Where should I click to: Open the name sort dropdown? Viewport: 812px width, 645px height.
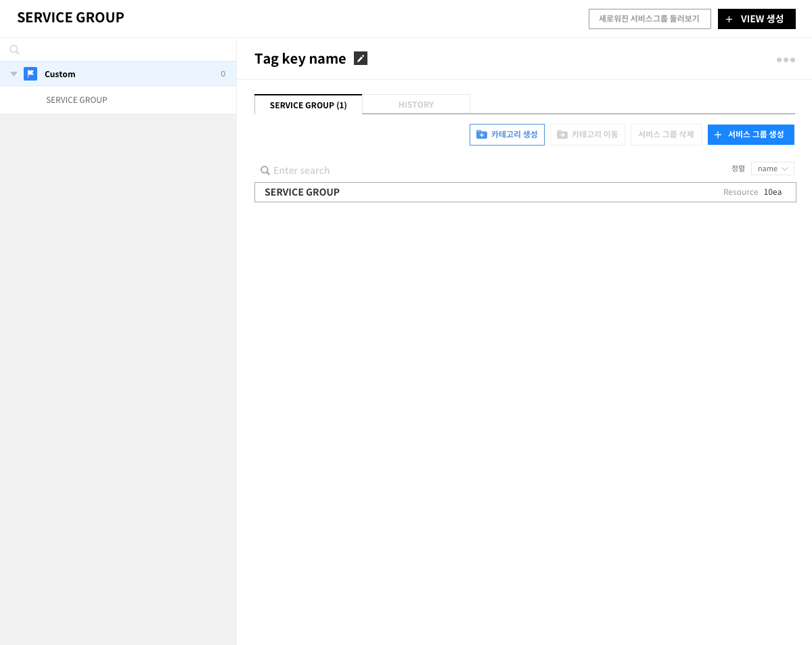pos(772,169)
